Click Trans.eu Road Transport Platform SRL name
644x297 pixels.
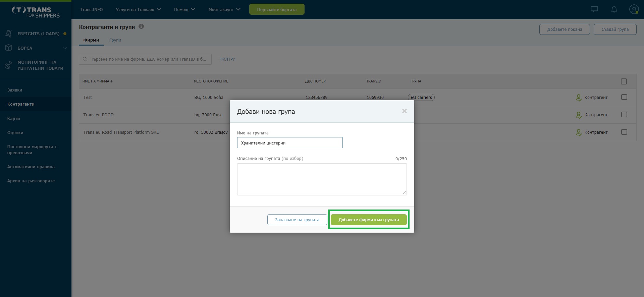point(121,132)
